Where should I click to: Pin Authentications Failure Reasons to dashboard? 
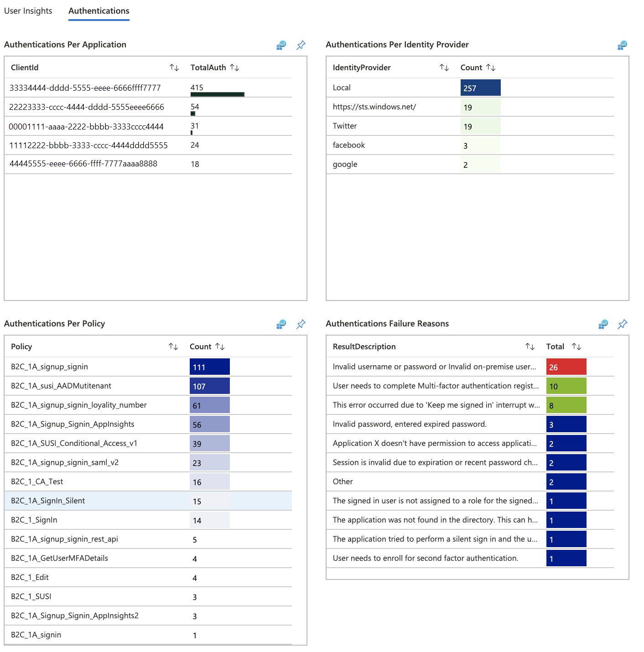(x=622, y=324)
